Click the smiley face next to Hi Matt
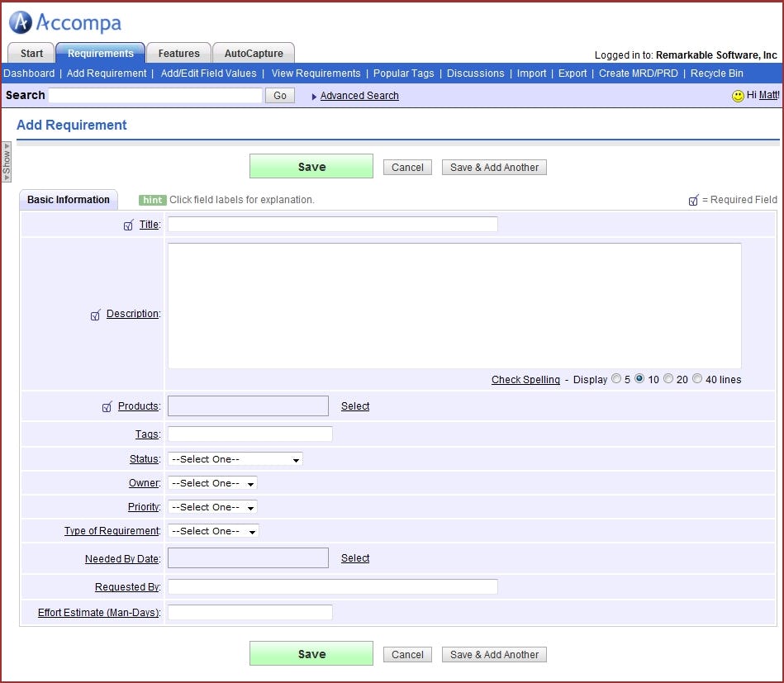This screenshot has height=683, width=784. tap(738, 94)
